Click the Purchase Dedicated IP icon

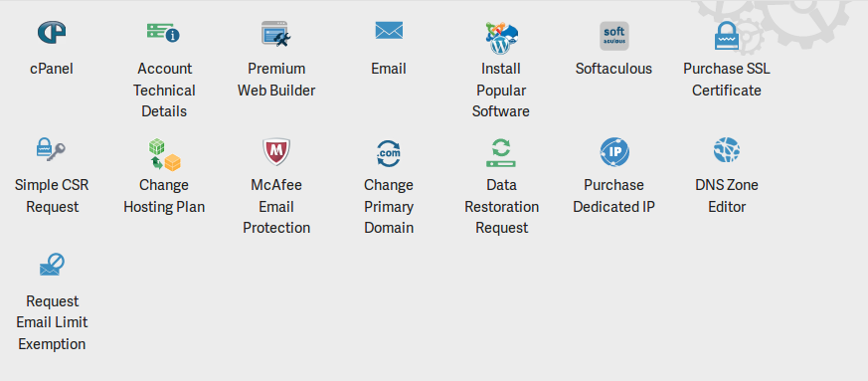tap(614, 152)
